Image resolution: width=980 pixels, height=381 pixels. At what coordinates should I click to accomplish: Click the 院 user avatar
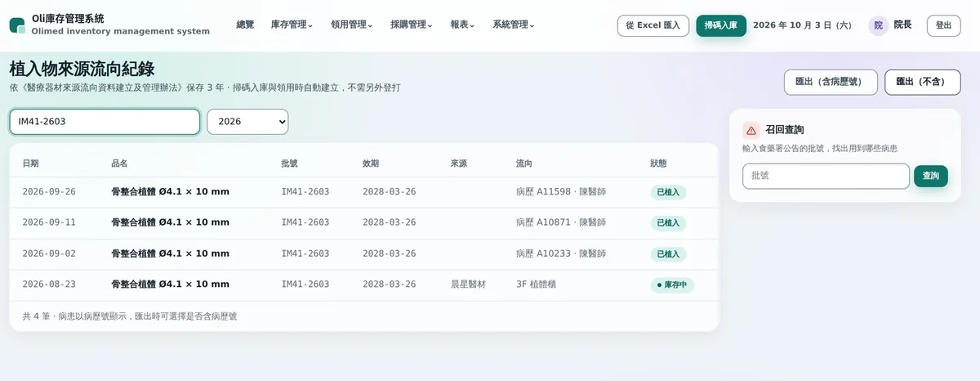tap(878, 25)
